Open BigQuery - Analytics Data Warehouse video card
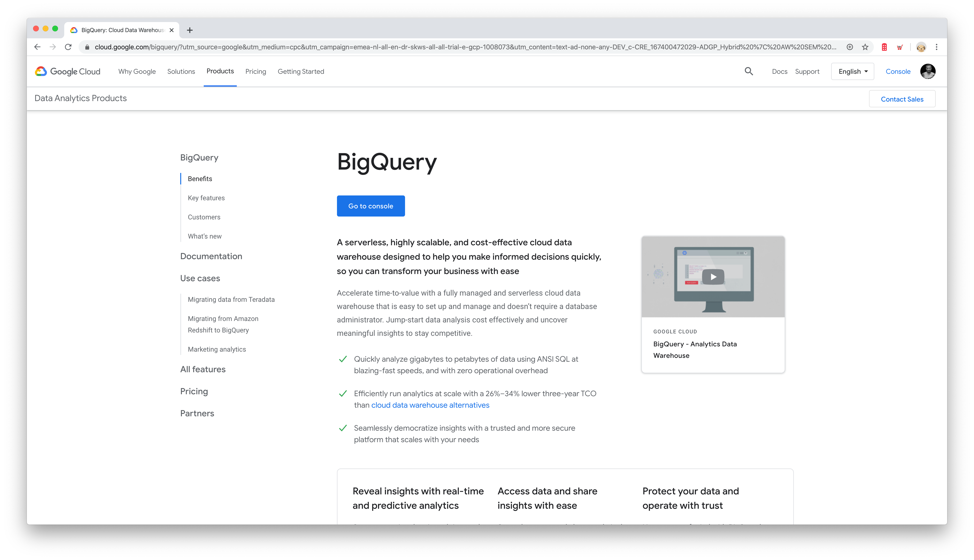The height and width of the screenshot is (560, 974). (x=713, y=304)
